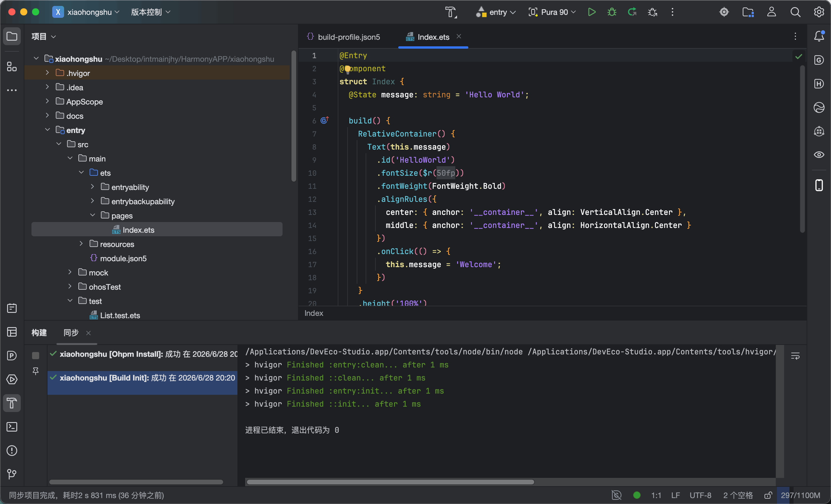Open editor tab options vertical dots
This screenshot has height=504, width=831.
tap(795, 37)
